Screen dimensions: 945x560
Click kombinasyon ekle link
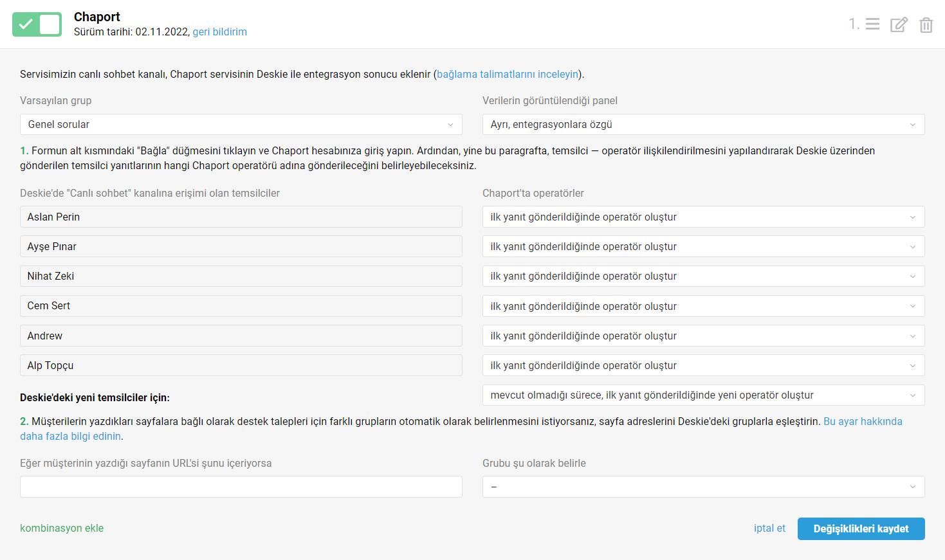click(x=62, y=528)
